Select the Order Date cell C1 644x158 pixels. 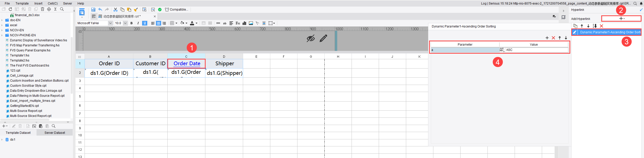[186, 64]
